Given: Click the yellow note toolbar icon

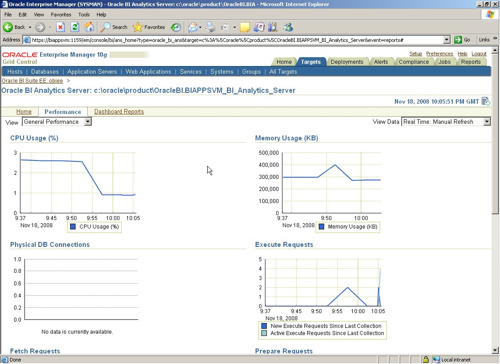Looking at the screenshot, I should pos(244,27).
